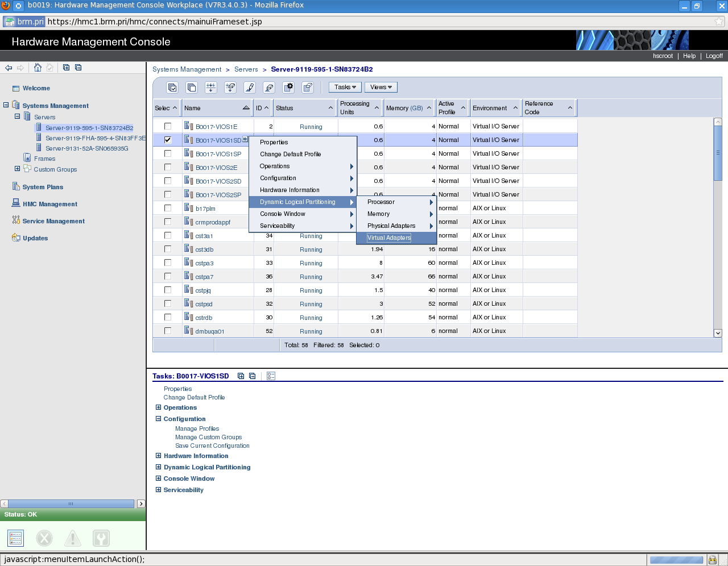
Task: Select the cstpa7 partition checkbox
Action: 168,276
